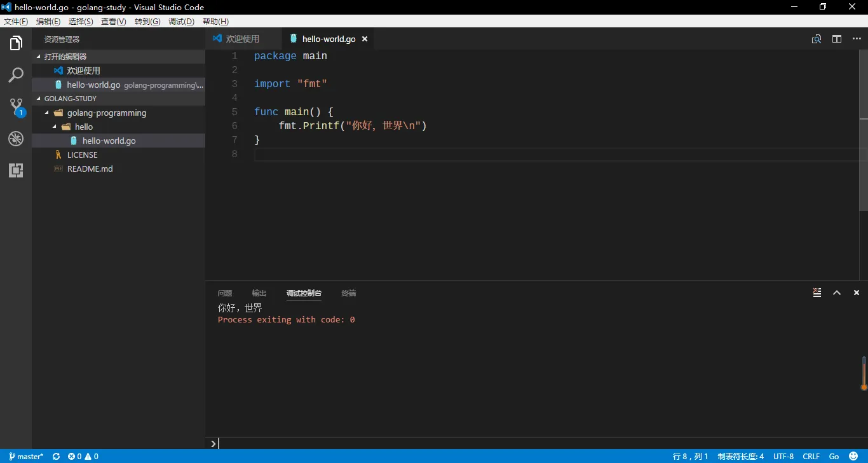Clear the debug console output
The image size is (868, 463).
coord(817,293)
